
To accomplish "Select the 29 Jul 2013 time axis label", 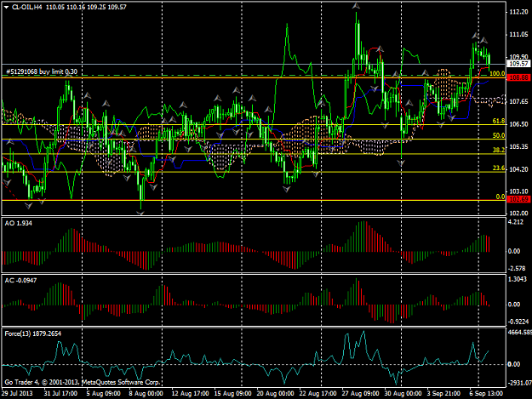I will pos(17,393).
